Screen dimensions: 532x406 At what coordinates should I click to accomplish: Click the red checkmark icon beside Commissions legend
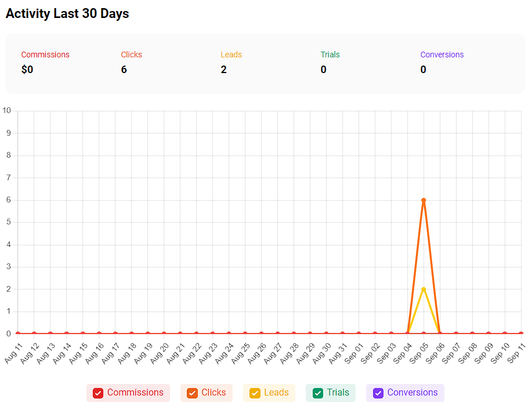pyautogui.click(x=97, y=393)
